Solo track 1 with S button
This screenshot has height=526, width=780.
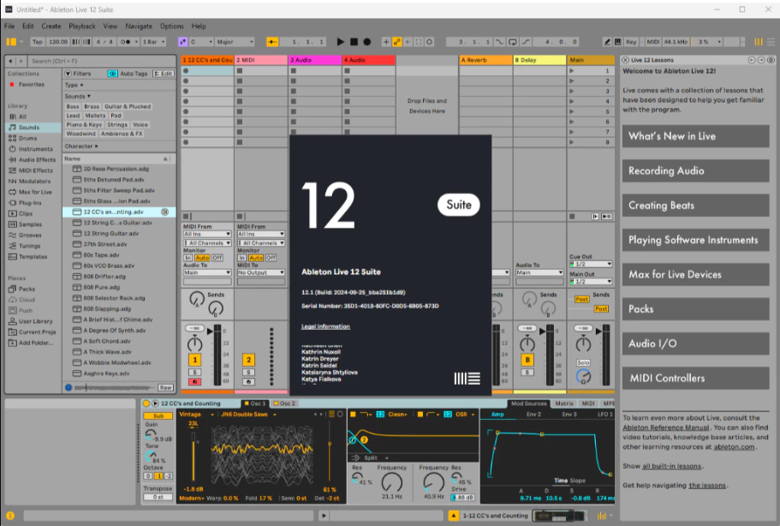pyautogui.click(x=195, y=372)
